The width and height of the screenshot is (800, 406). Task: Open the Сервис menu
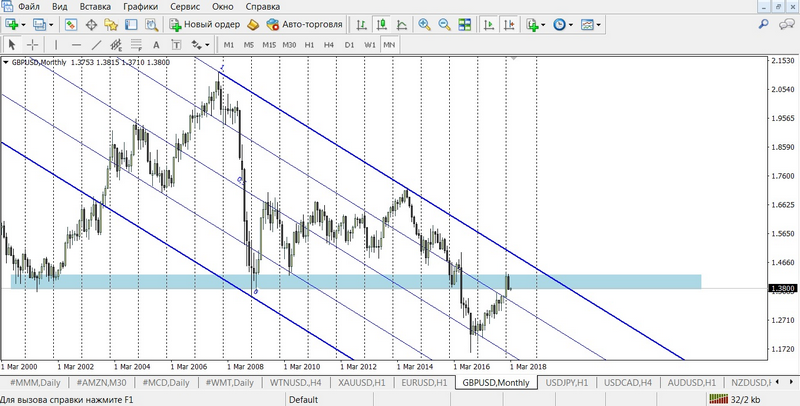tap(184, 6)
